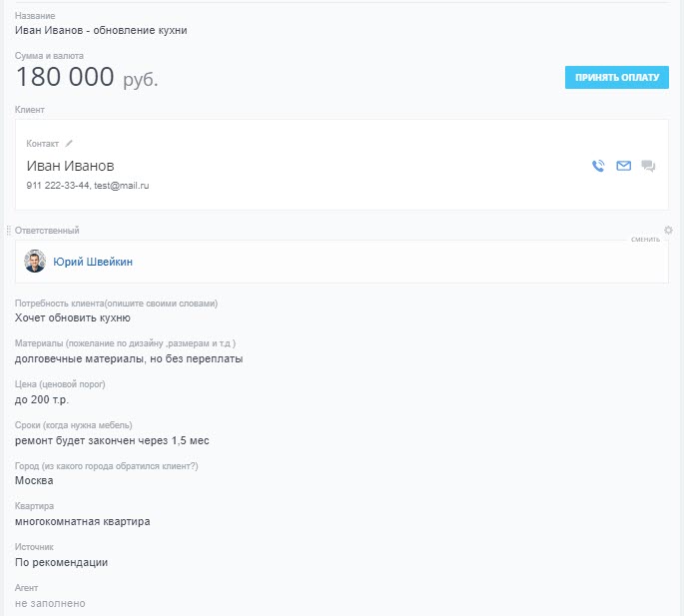Viewport: 684px width, 616px height.
Task: Click the 180 000 руб. amount
Action: point(87,78)
